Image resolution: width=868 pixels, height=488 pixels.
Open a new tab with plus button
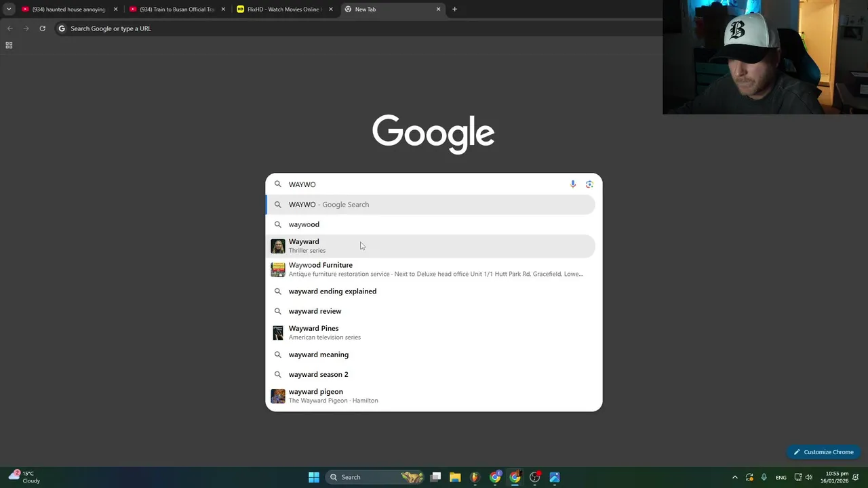pos(454,9)
